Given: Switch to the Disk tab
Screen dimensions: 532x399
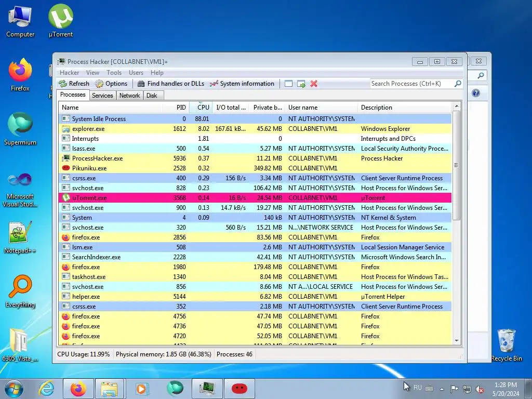Looking at the screenshot, I should (x=152, y=96).
